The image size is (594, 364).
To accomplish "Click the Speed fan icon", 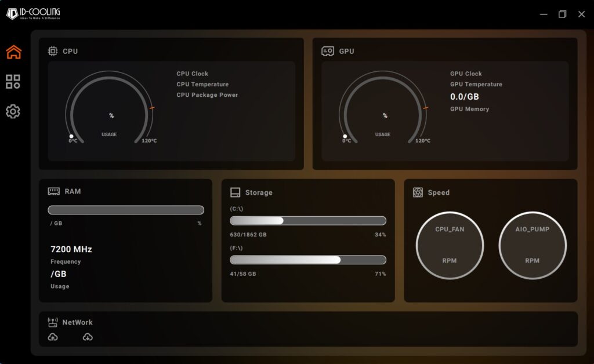I will (x=418, y=192).
